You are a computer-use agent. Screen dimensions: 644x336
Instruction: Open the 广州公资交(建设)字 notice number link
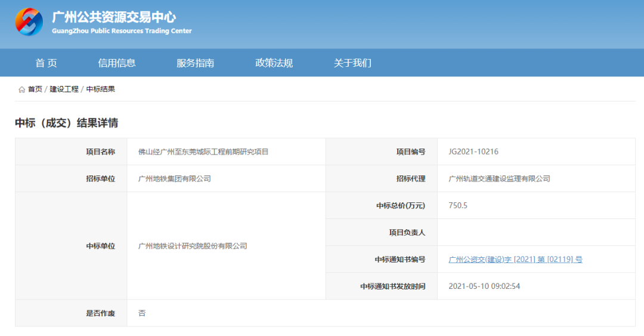tap(515, 259)
